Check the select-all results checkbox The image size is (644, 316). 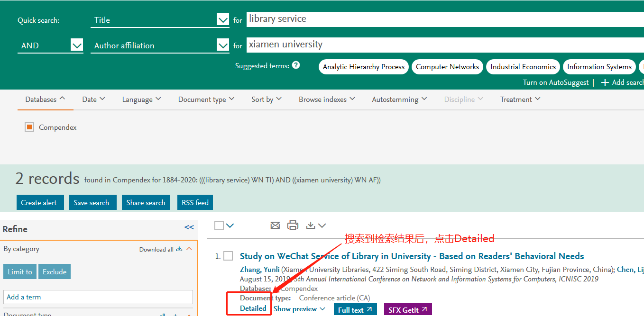pyautogui.click(x=219, y=226)
